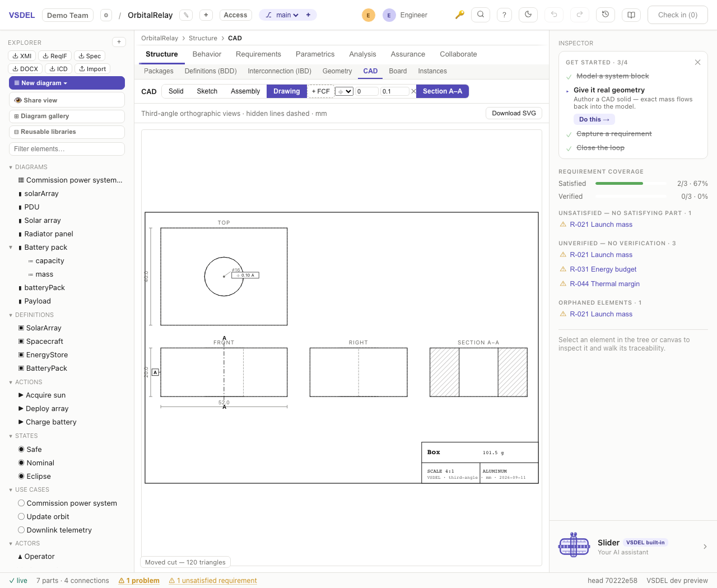Switch to Requirements tab

(x=258, y=54)
